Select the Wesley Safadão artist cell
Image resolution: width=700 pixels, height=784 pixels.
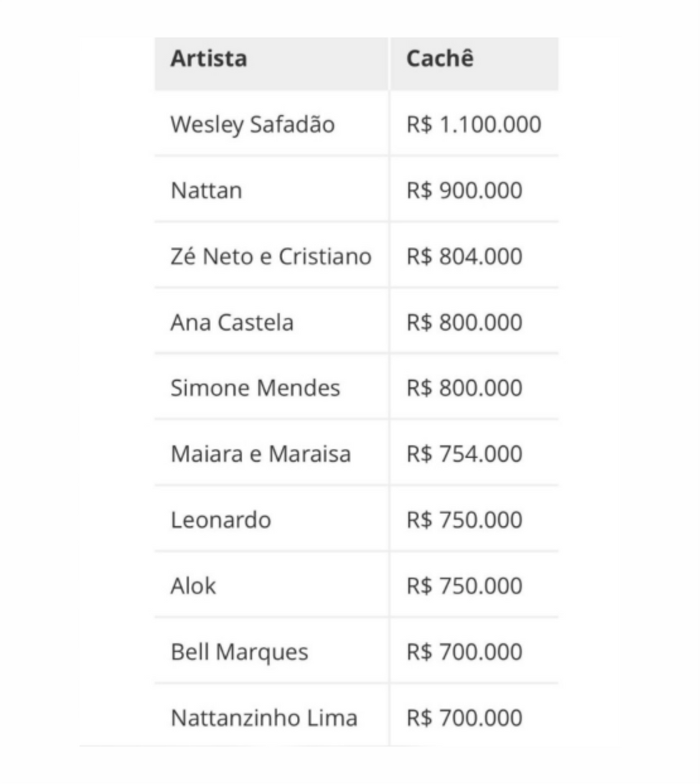click(252, 125)
